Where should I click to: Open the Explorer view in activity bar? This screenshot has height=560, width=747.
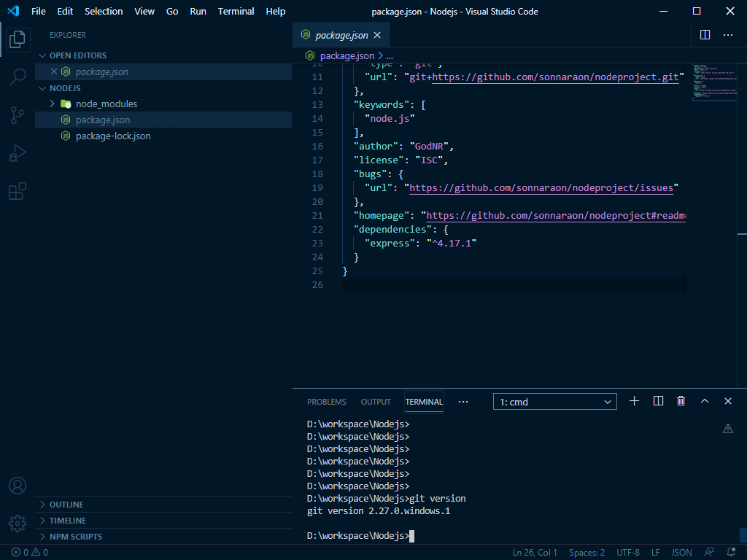pyautogui.click(x=18, y=39)
